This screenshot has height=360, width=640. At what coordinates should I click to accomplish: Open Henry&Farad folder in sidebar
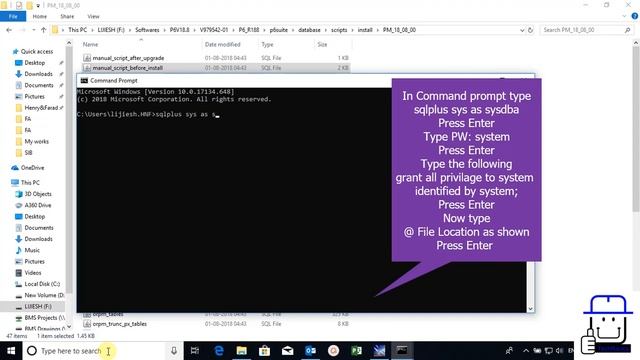tap(41, 108)
